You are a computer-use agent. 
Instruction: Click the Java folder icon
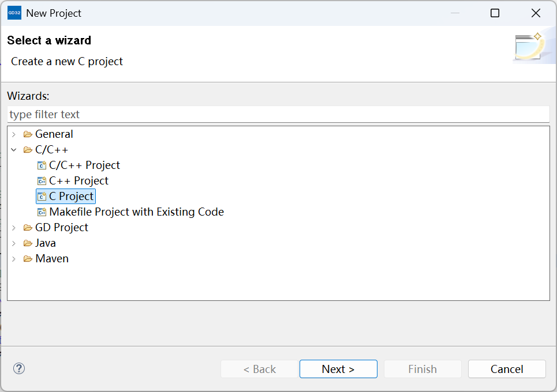click(28, 243)
